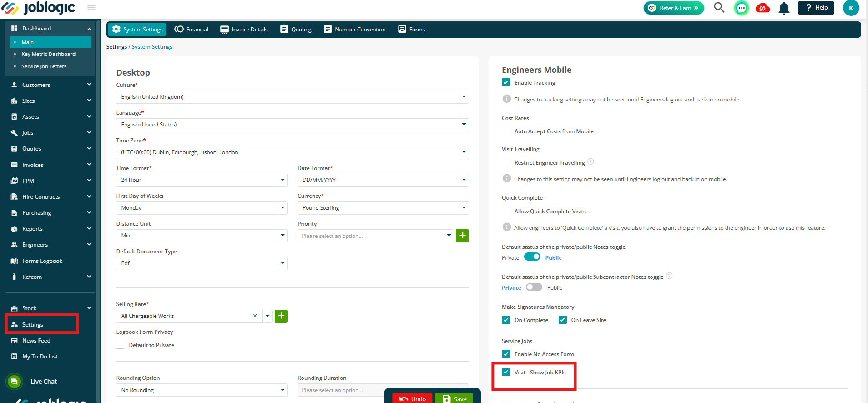This screenshot has width=868, height=403.
Task: Click the Refcom sidebar icon
Action: (14, 277)
